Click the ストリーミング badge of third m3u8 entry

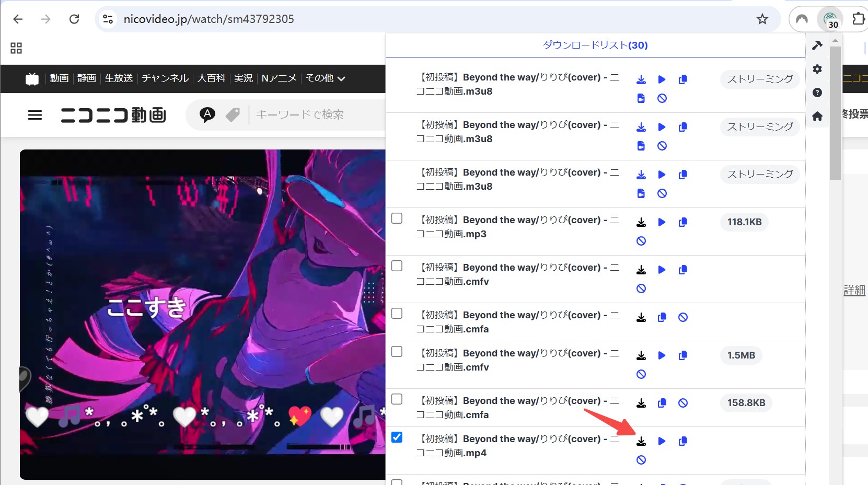click(760, 175)
